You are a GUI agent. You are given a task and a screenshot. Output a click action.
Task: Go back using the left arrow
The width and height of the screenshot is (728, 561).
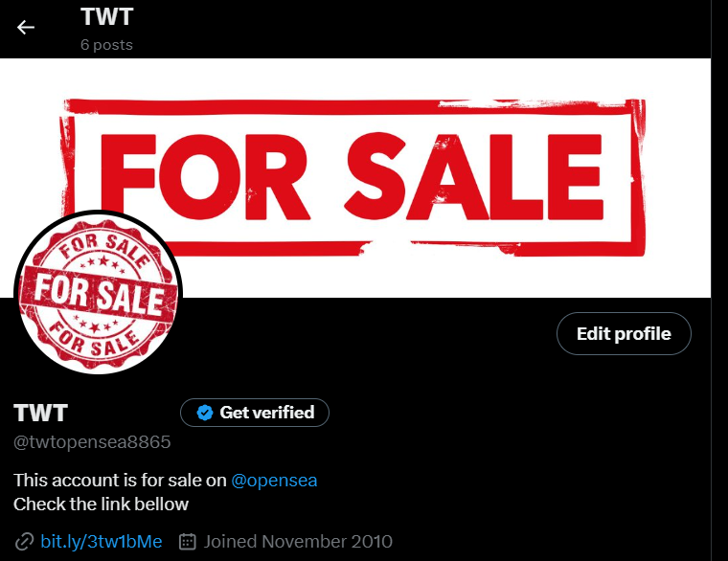pos(26,28)
